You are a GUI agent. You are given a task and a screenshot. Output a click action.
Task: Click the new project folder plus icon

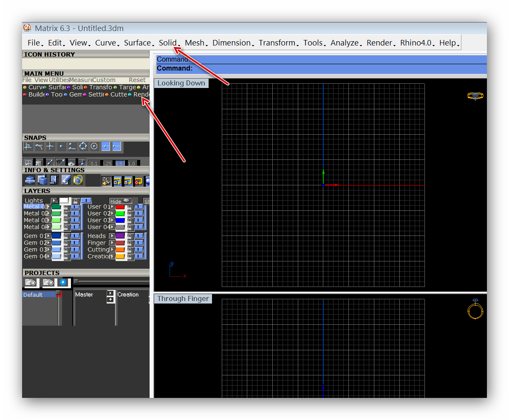click(x=31, y=283)
